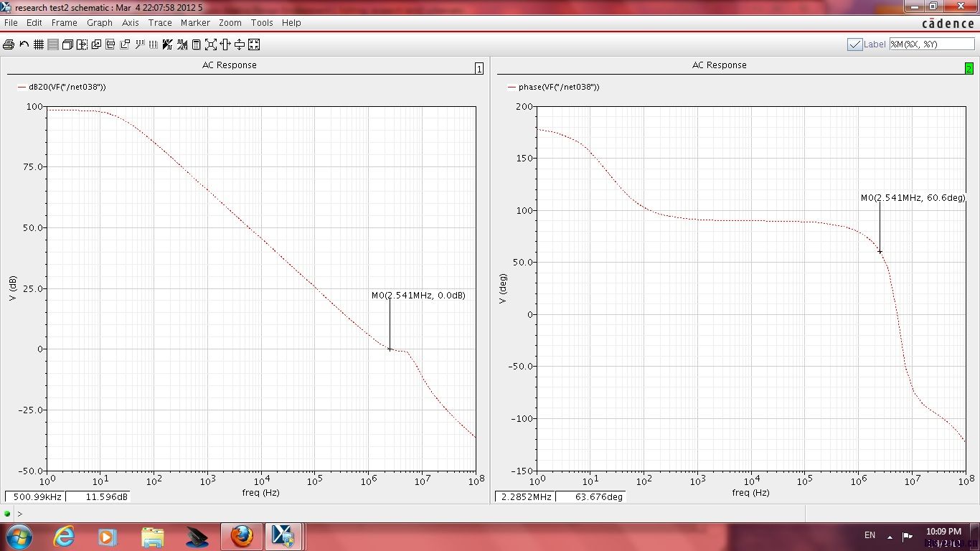The height and width of the screenshot is (551, 980).
Task: Open the Trace menu
Action: point(160,23)
